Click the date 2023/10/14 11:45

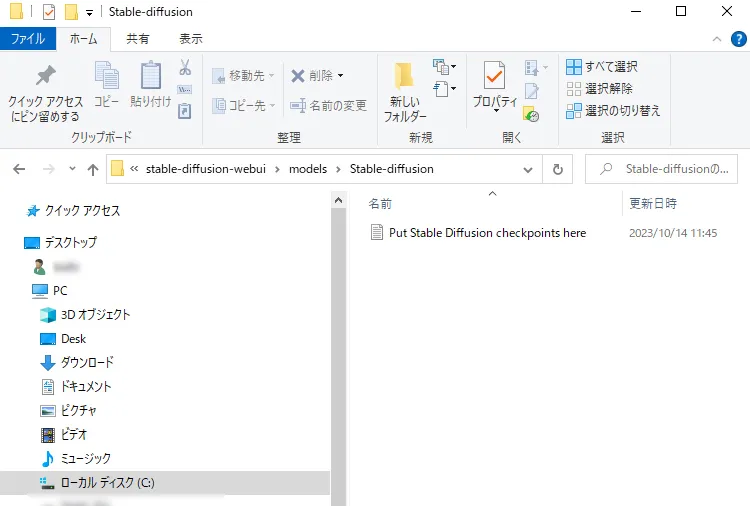tap(673, 233)
